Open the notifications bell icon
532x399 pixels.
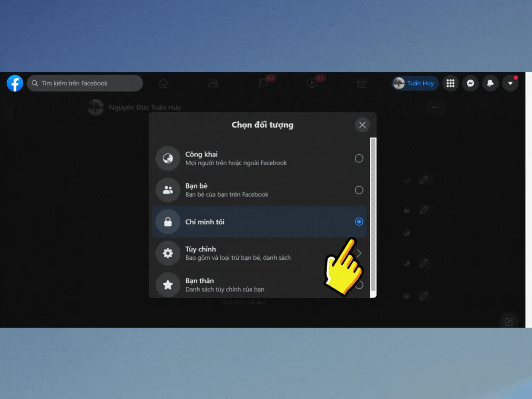(490, 83)
